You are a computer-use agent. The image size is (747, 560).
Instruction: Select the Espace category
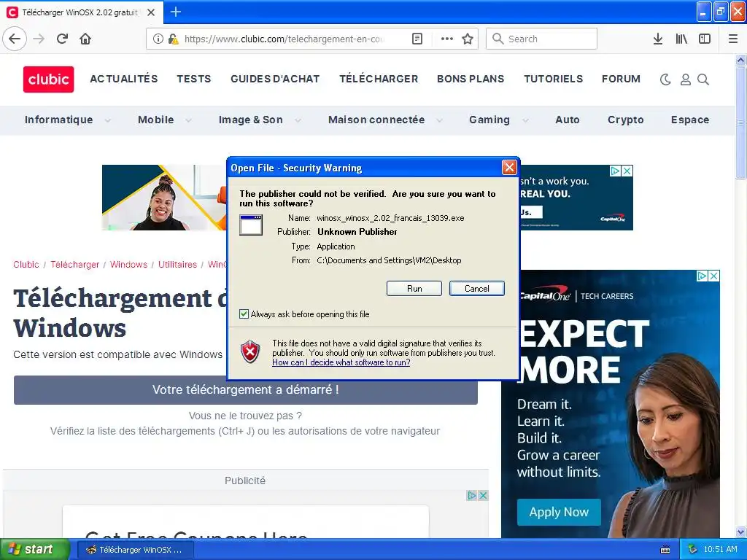[x=690, y=120]
